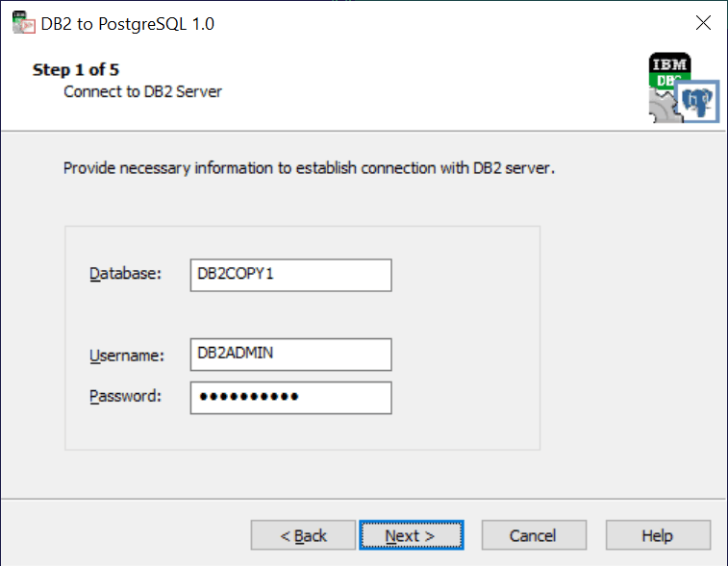Return with the Back button
The width and height of the screenshot is (728, 566).
(x=303, y=535)
